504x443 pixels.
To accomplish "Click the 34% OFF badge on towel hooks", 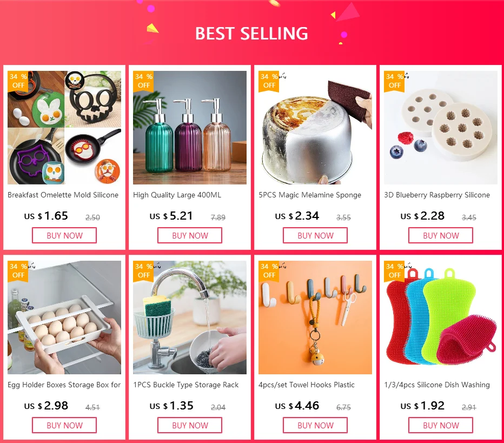I will [x=269, y=271].
